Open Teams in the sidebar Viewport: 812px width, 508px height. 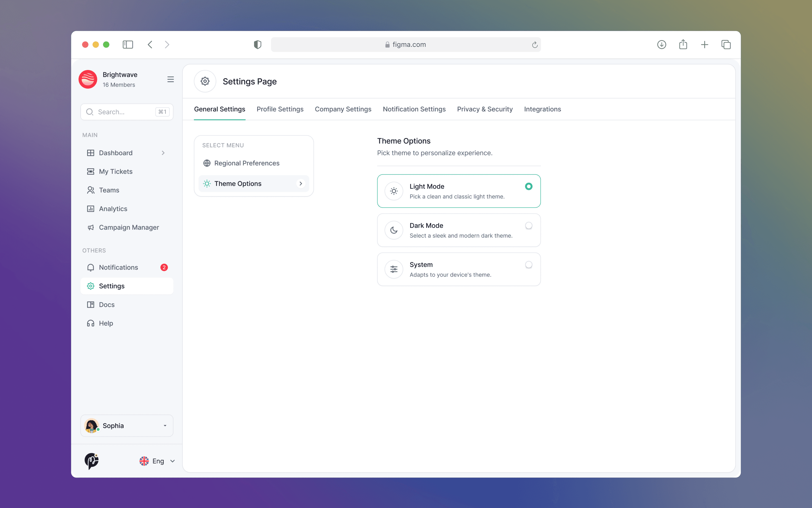(x=127, y=190)
